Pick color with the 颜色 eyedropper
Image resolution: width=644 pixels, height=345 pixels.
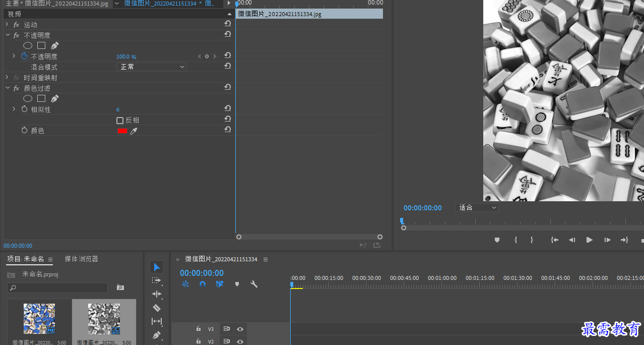[x=134, y=131]
